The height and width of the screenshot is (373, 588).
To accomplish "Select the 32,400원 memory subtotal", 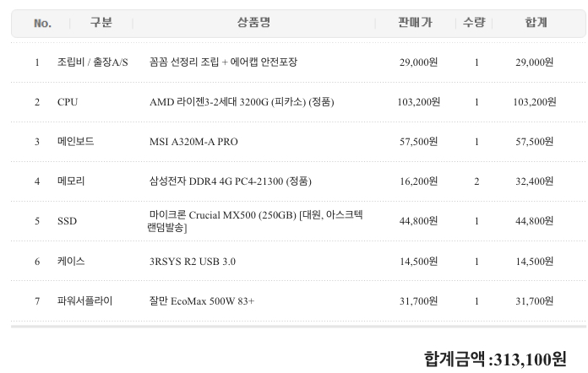I will (534, 181).
